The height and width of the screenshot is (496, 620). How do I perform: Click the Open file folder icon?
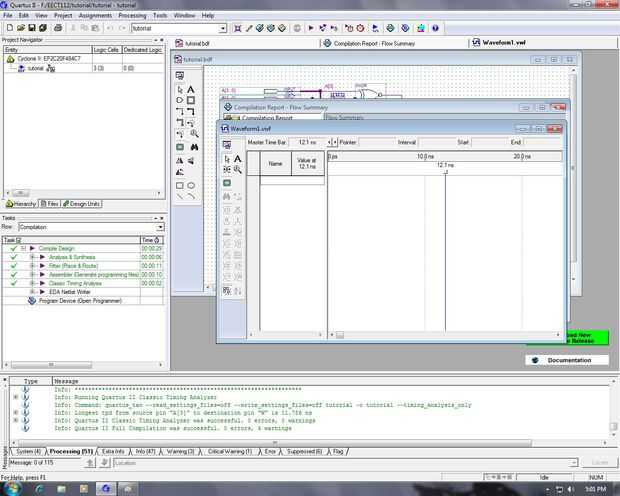pyautogui.click(x=21, y=28)
